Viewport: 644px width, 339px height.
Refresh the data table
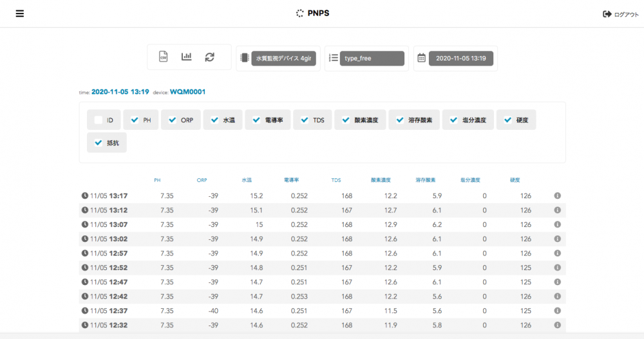click(209, 57)
